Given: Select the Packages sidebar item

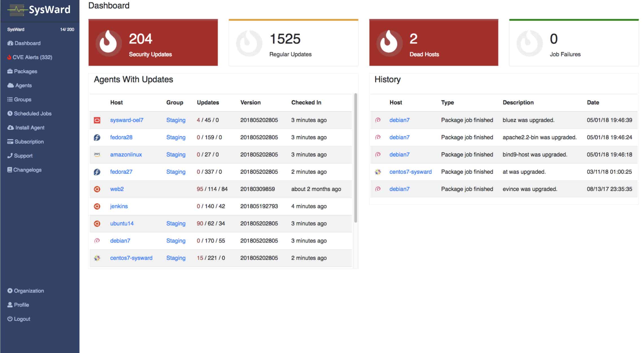Looking at the screenshot, I should [22, 71].
